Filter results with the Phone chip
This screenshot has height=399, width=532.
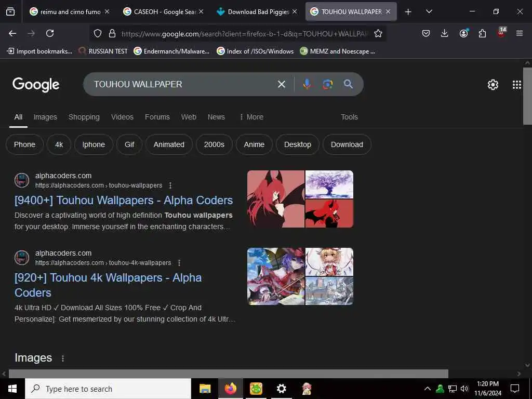[x=24, y=144]
